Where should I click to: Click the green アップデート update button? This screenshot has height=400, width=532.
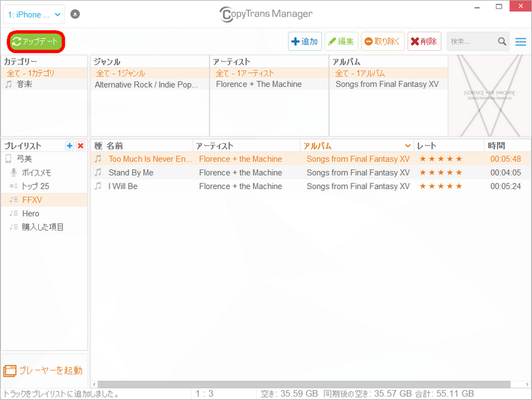pyautogui.click(x=35, y=42)
